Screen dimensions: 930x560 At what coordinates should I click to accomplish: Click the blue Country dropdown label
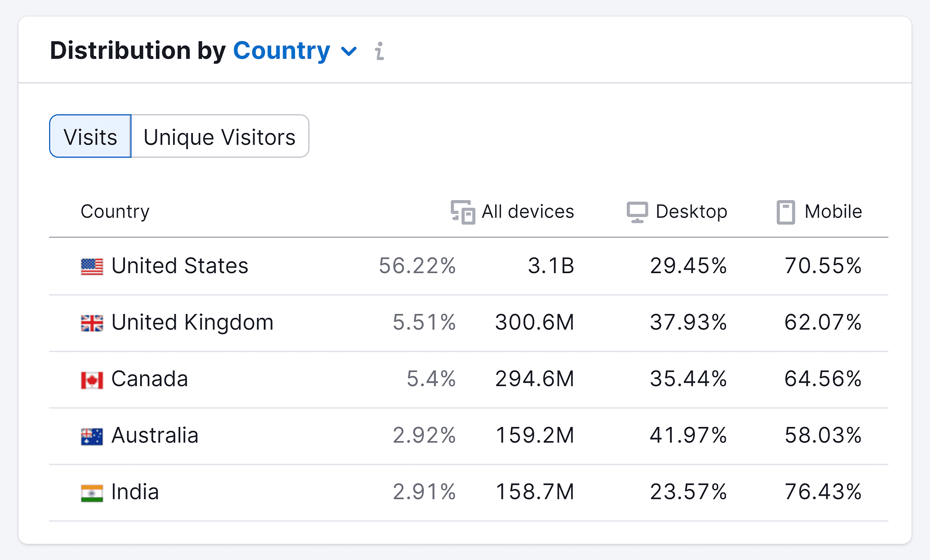(x=282, y=51)
